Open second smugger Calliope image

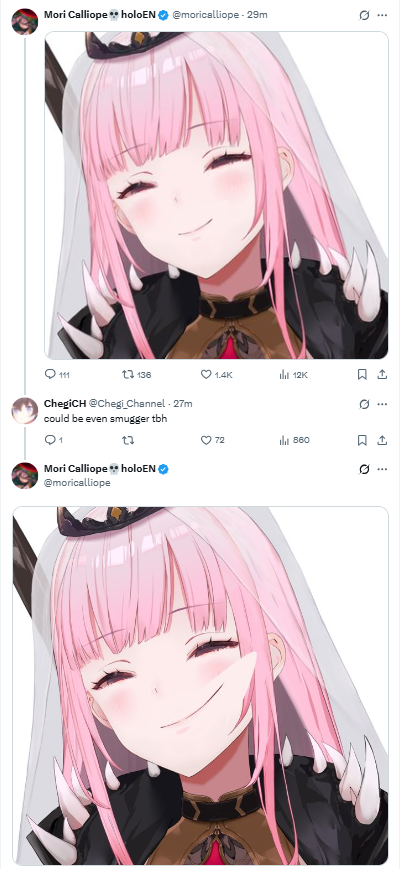[x=201, y=686]
